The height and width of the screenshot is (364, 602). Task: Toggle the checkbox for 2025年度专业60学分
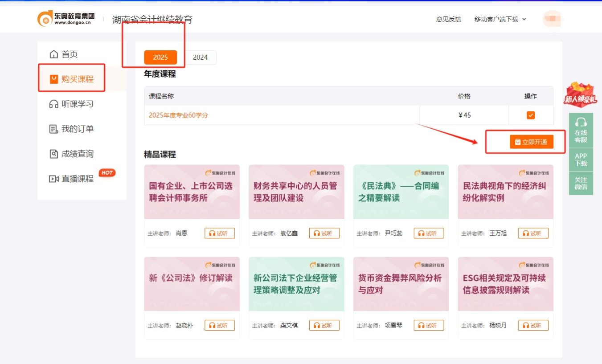(x=530, y=115)
